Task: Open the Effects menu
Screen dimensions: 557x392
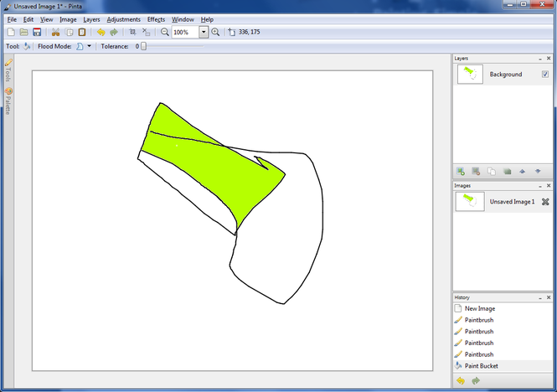Action: coord(156,18)
